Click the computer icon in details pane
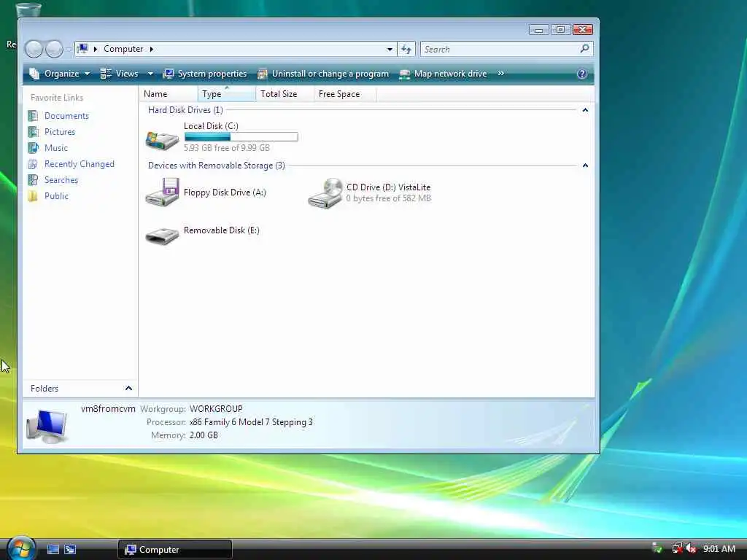747x560 pixels. pos(47,426)
